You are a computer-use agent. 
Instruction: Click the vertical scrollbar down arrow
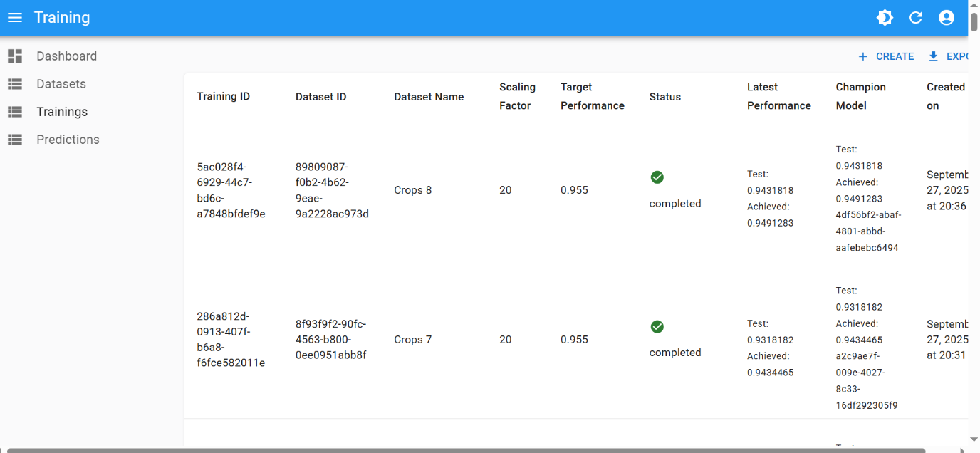click(x=974, y=440)
